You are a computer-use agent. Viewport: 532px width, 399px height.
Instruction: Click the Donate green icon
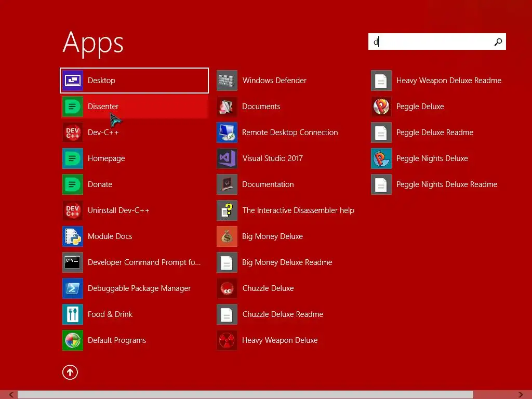pyautogui.click(x=73, y=184)
